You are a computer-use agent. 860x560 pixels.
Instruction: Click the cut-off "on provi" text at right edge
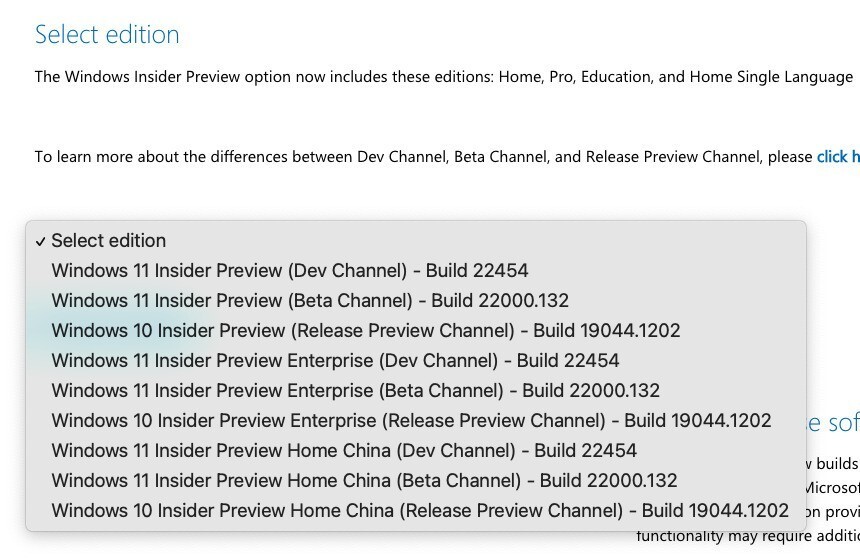click(x=833, y=511)
